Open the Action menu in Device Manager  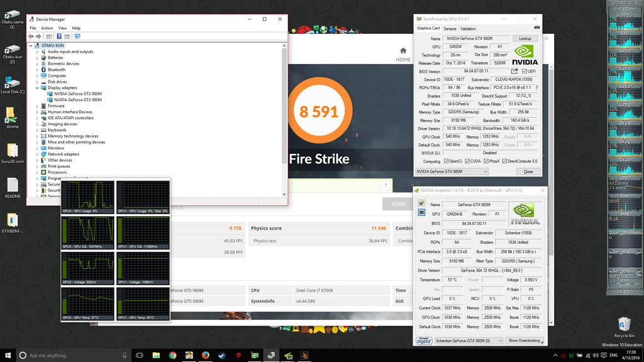click(47, 28)
